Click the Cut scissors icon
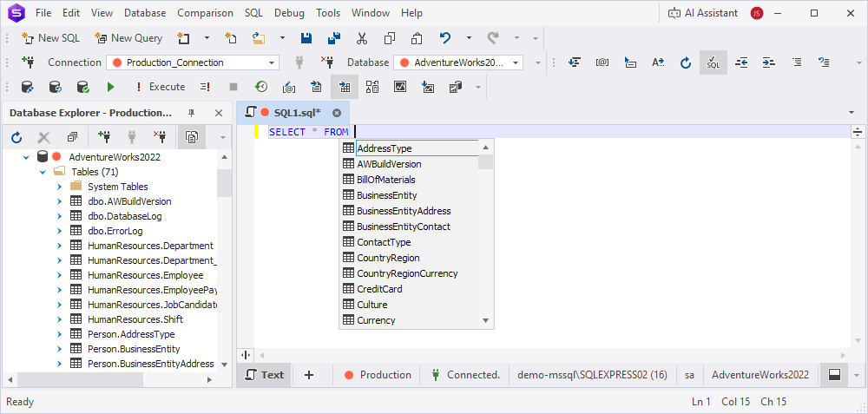This screenshot has height=414, width=868. click(x=362, y=38)
